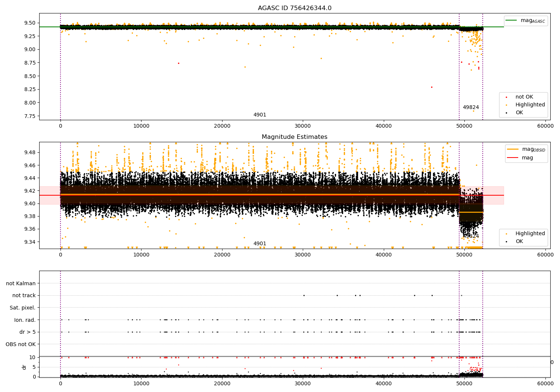Screen dimensions: 560x392
Task: Select the mag AGASC legend label
Action: (533, 21)
